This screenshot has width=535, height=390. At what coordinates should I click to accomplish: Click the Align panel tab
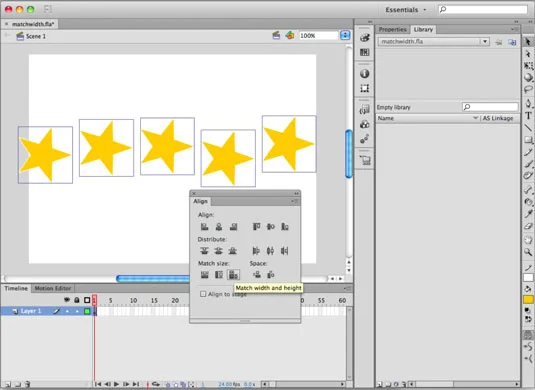201,201
